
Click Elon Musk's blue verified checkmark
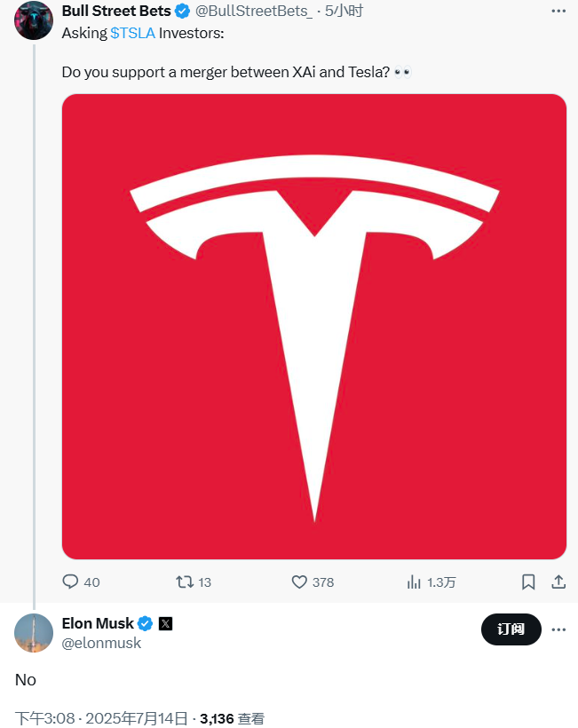[x=146, y=623]
